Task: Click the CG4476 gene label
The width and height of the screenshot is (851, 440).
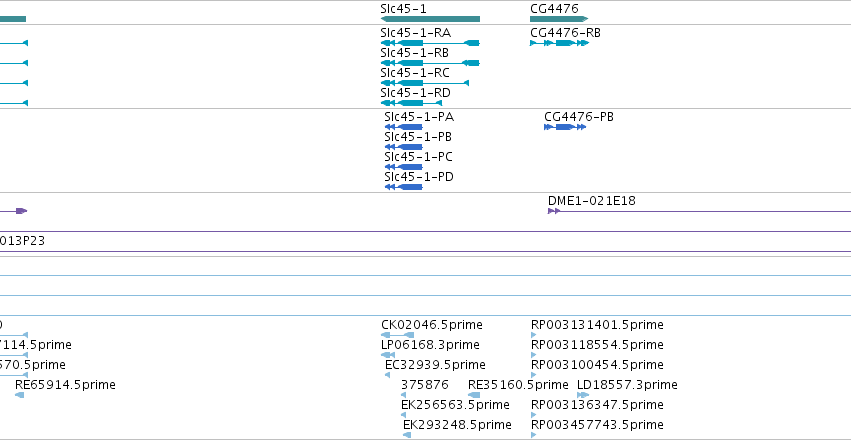Action: (554, 9)
